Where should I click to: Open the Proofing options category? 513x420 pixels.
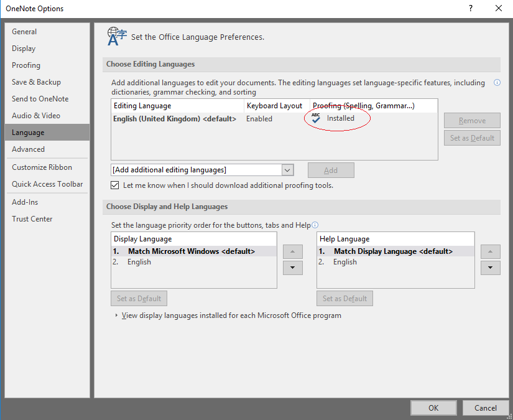47,65
